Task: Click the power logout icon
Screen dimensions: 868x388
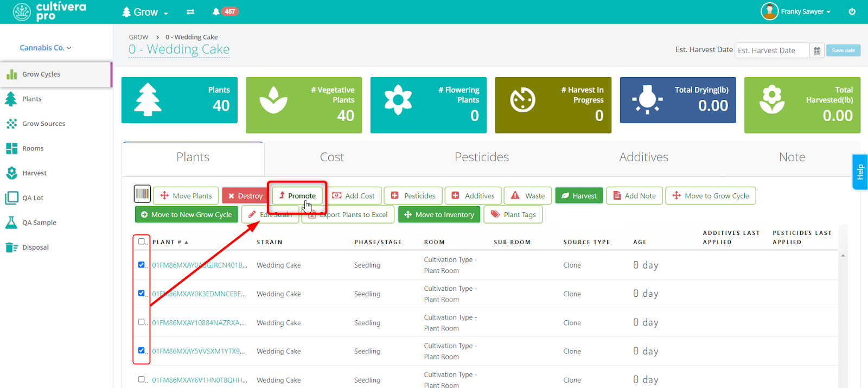Action: [x=852, y=11]
